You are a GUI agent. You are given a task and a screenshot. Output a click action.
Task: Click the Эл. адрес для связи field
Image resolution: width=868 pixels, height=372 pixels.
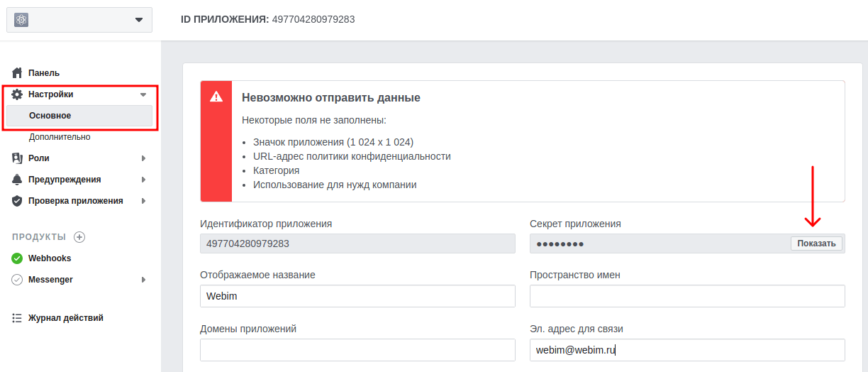click(x=687, y=350)
